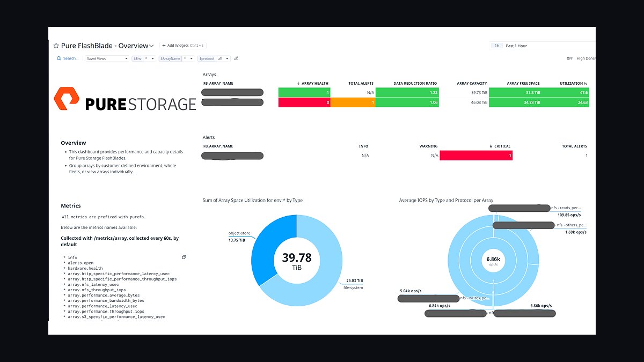Click the free space cell 34.73 TiB

pos(516,102)
